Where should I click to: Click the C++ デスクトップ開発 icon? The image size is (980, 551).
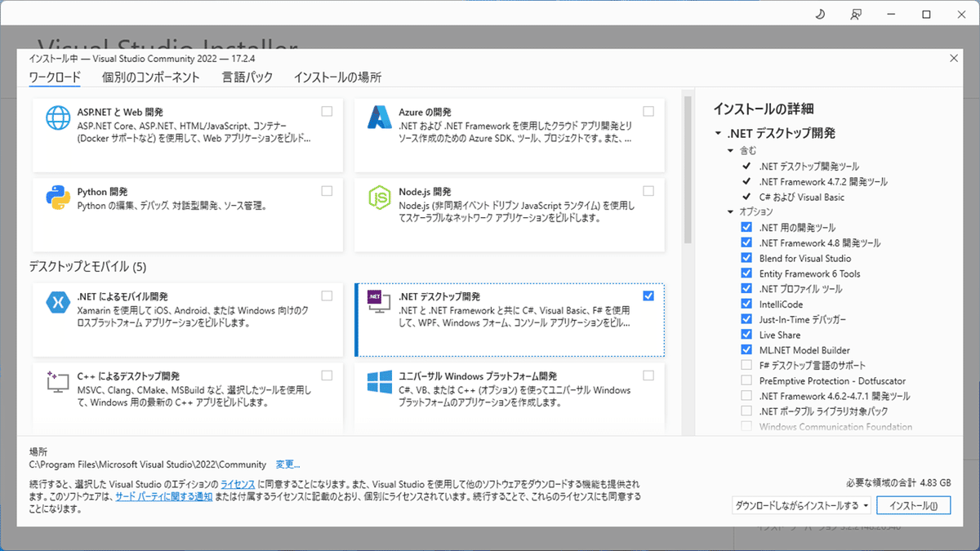tap(56, 383)
